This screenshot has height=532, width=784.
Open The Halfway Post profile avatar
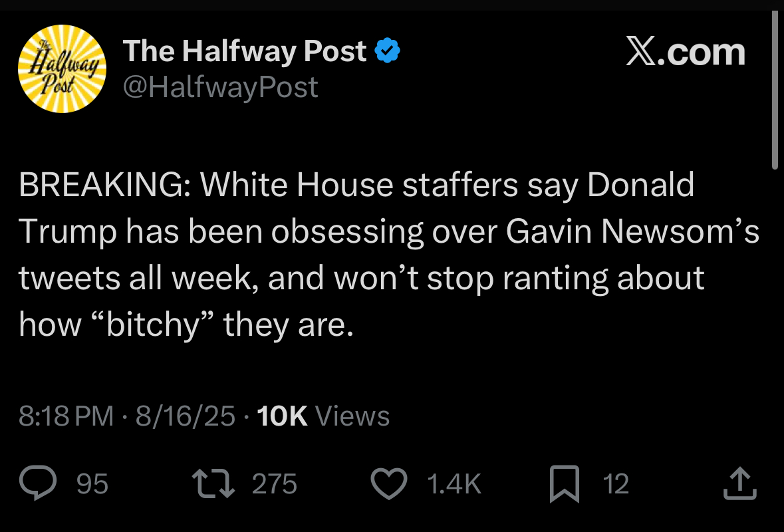pyautogui.click(x=62, y=68)
